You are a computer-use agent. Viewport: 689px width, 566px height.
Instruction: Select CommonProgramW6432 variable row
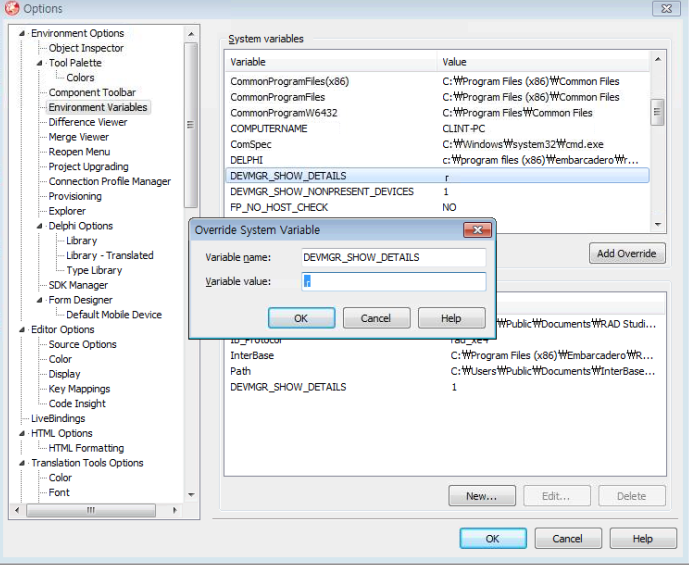pyautogui.click(x=437, y=113)
